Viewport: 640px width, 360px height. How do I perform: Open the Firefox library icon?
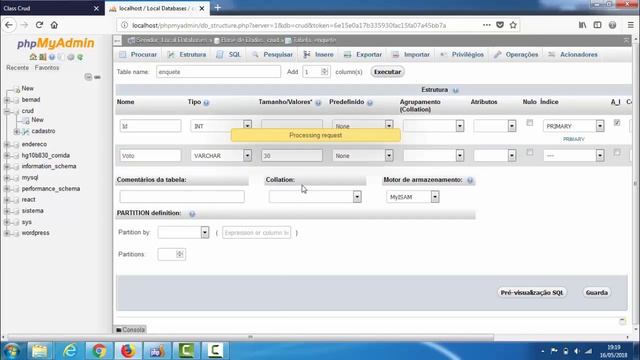click(x=582, y=25)
